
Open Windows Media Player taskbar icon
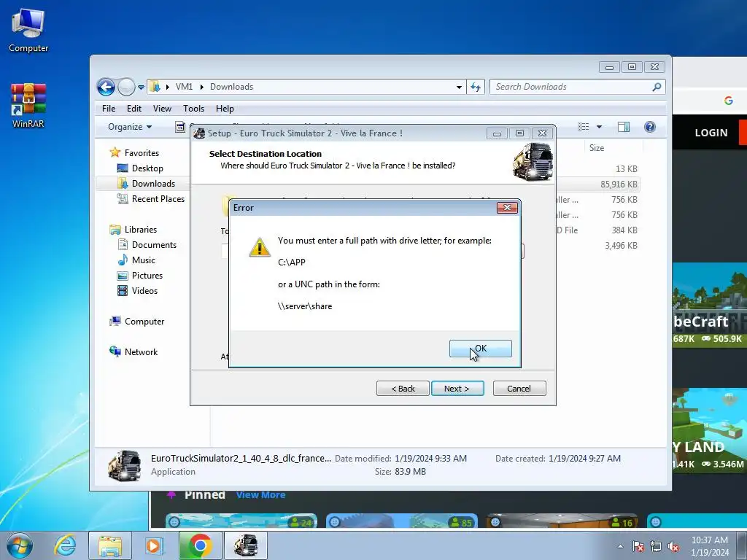tap(154, 545)
